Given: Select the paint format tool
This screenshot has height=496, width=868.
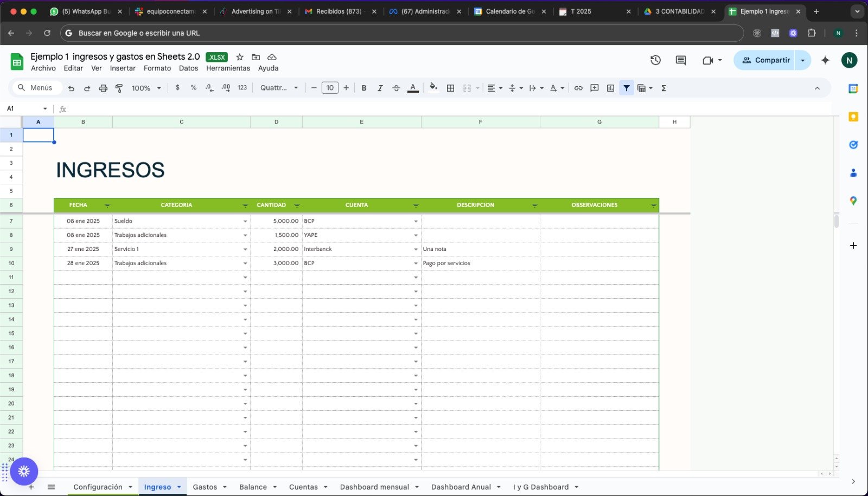Looking at the screenshot, I should coord(119,88).
